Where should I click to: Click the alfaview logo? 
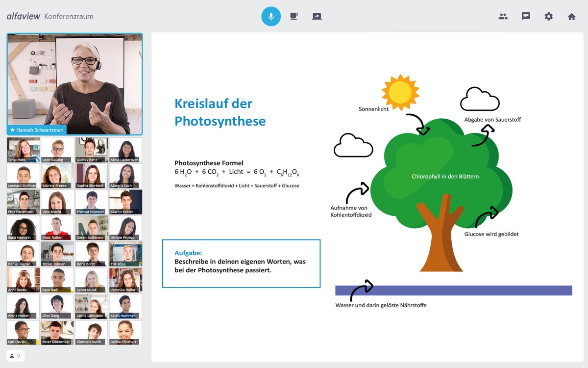coord(24,16)
